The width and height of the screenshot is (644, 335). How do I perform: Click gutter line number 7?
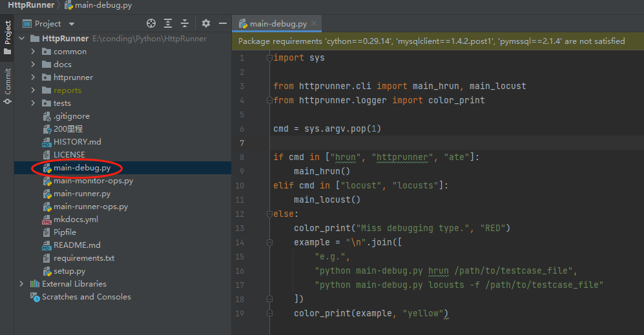tap(242, 143)
